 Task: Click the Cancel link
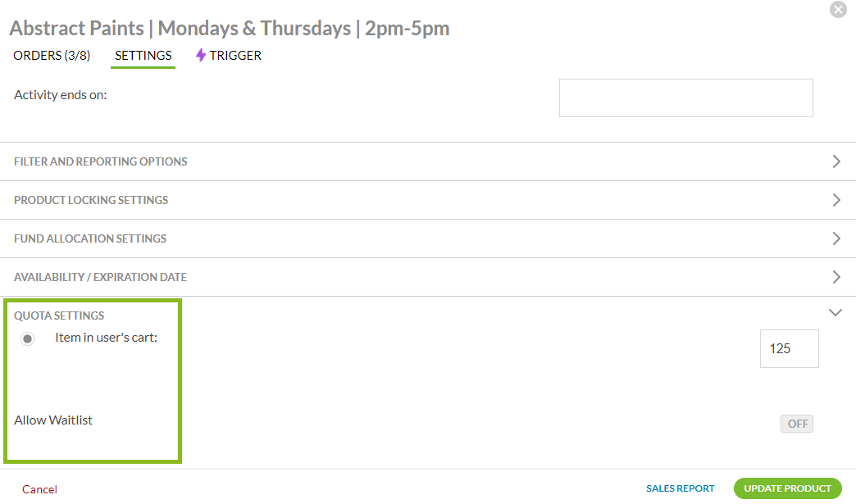point(39,489)
